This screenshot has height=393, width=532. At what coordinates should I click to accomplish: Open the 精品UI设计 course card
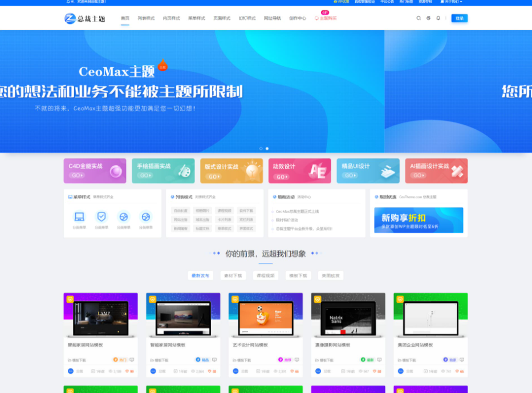[368, 171]
